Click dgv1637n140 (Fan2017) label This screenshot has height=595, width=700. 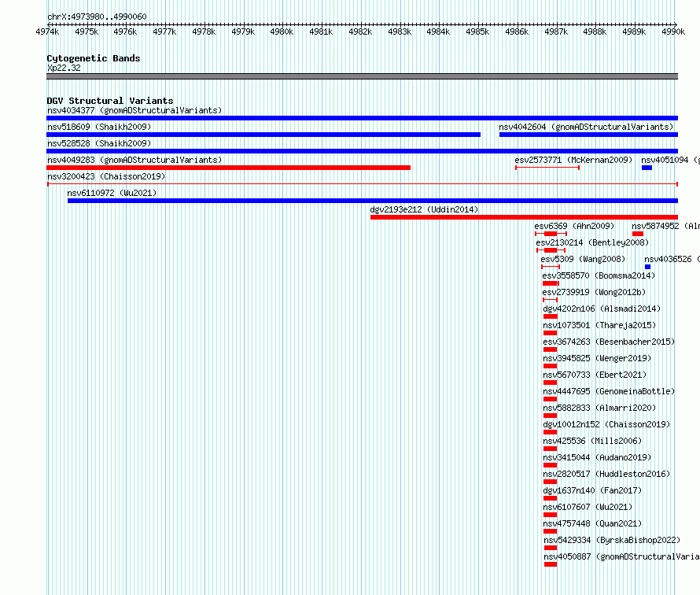pyautogui.click(x=592, y=490)
